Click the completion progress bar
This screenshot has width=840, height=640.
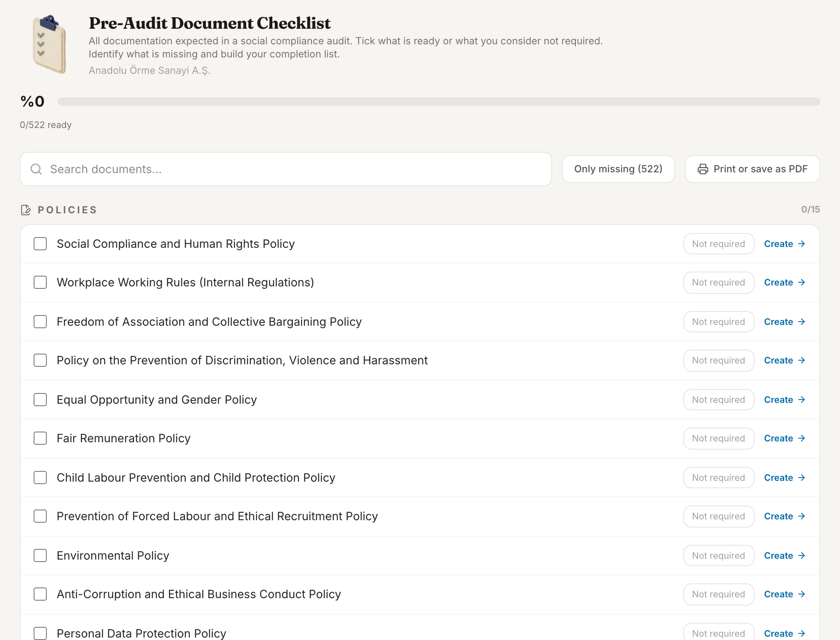tap(438, 102)
